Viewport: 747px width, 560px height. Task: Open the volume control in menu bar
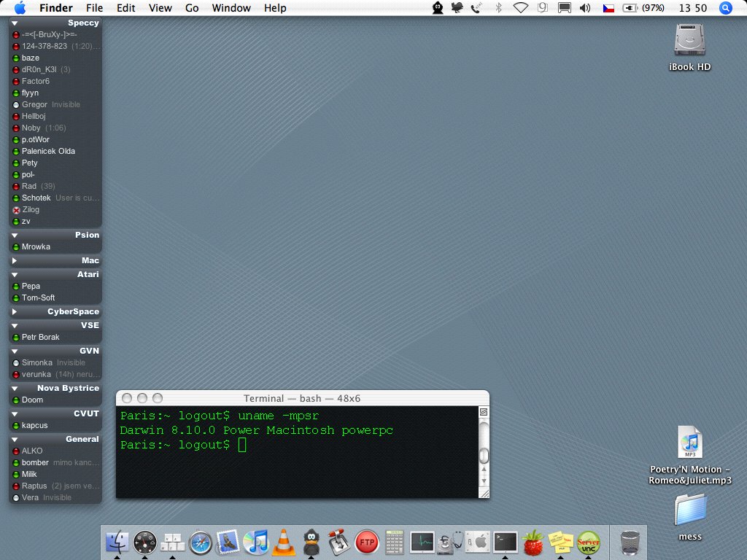585,8
